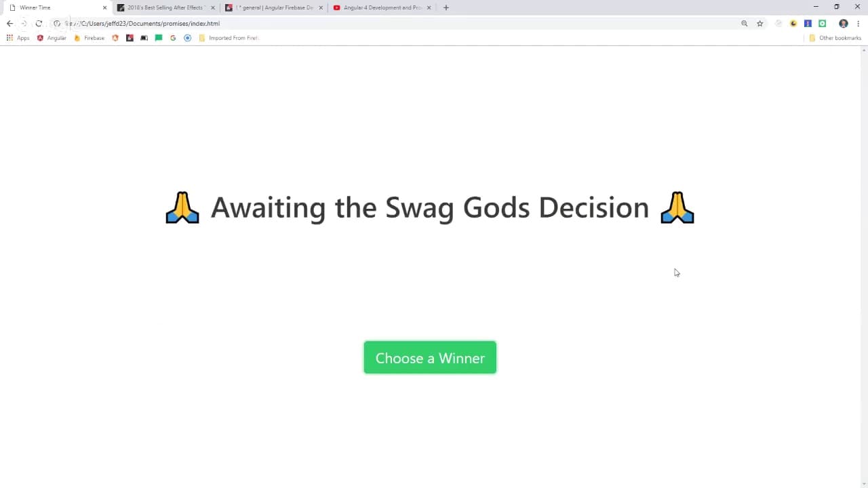Open the zoom magnifier icon in address bar
The image size is (868, 488).
745,23
